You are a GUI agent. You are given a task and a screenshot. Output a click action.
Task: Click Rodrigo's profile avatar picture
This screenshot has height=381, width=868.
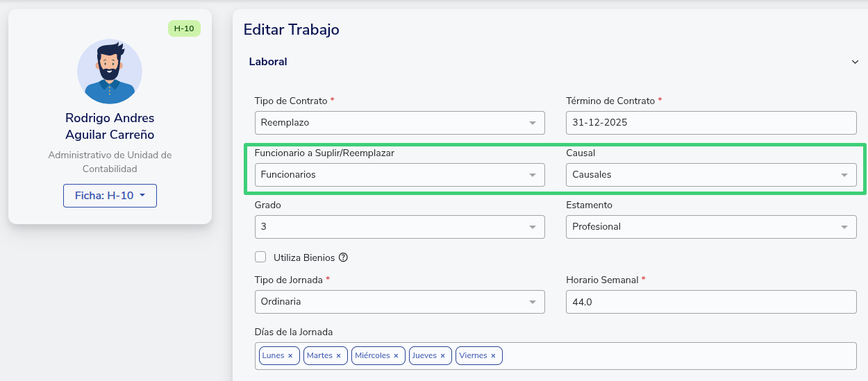pyautogui.click(x=110, y=72)
